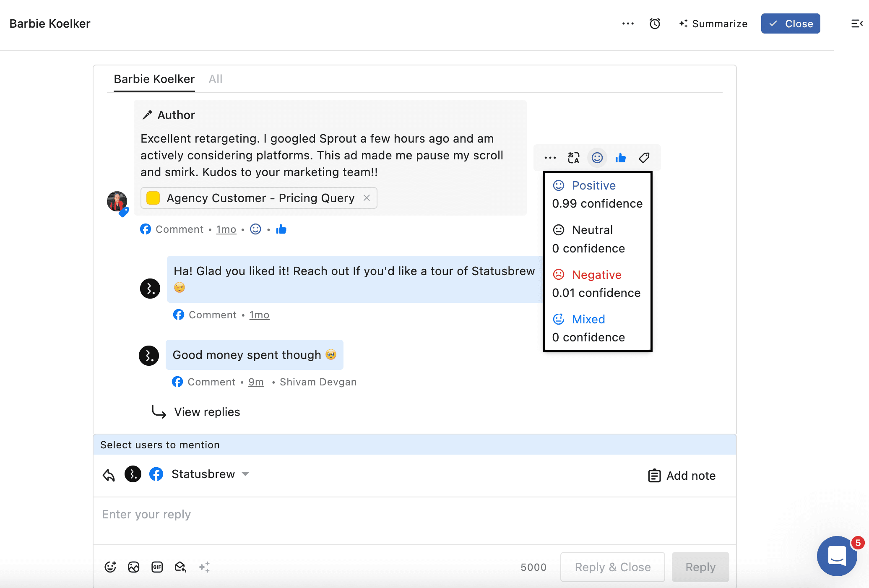Image resolution: width=869 pixels, height=588 pixels.
Task: Open the GIF picker
Action: [x=157, y=567]
